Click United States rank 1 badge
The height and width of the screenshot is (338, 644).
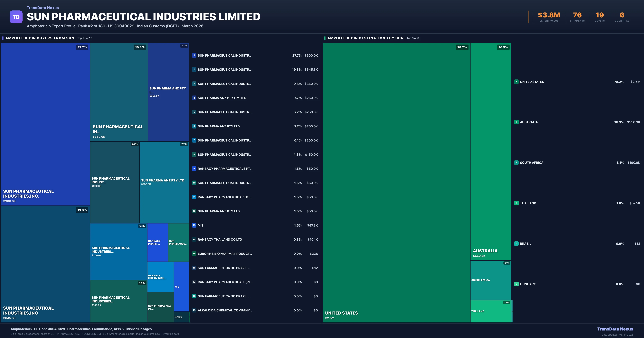pos(516,82)
